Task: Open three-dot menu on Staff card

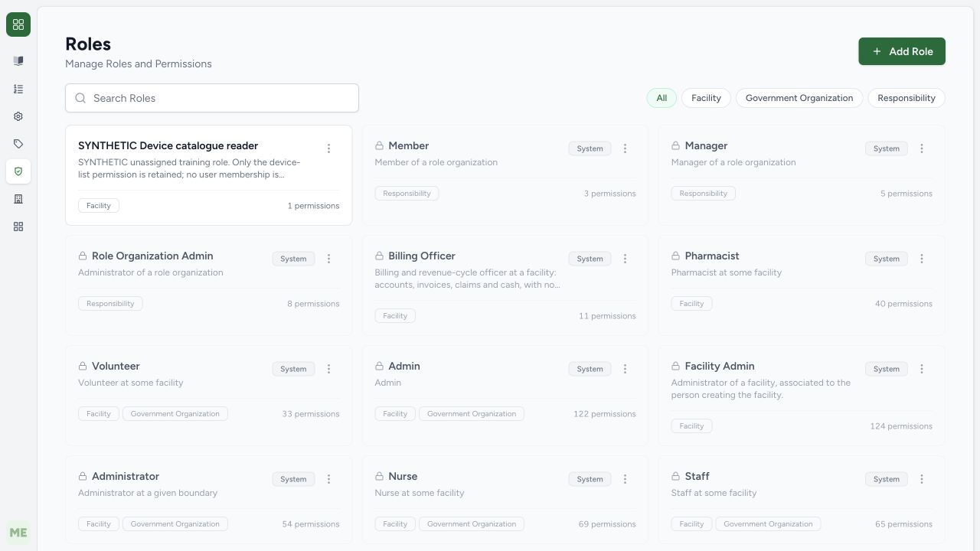Action: (x=922, y=479)
